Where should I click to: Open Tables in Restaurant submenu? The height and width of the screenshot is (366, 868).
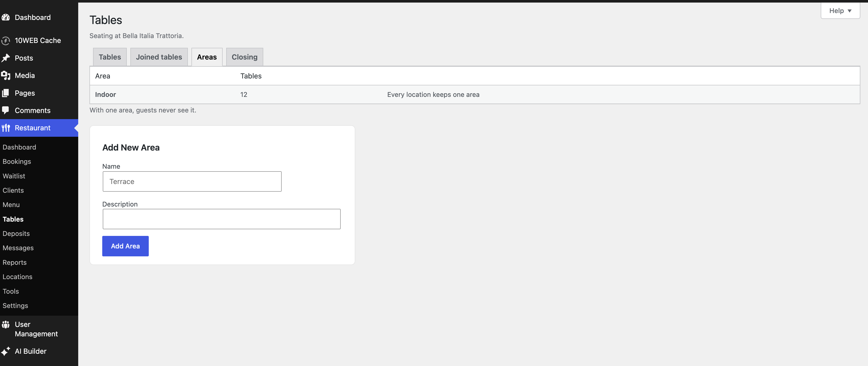[x=13, y=219]
